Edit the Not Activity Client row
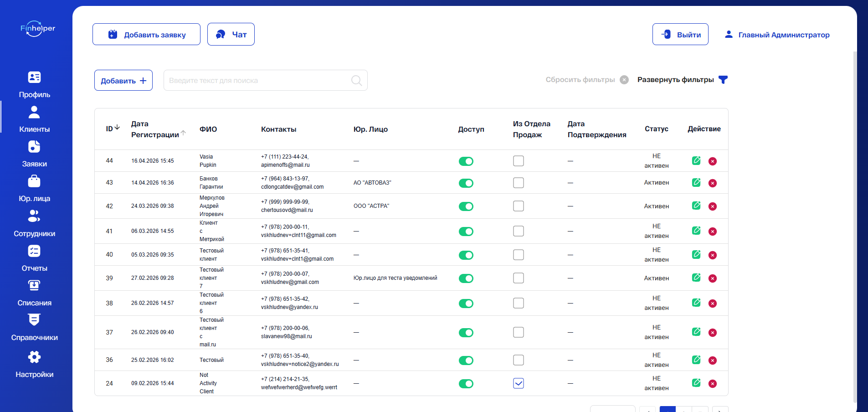Image resolution: width=868 pixels, height=412 pixels. tap(696, 383)
